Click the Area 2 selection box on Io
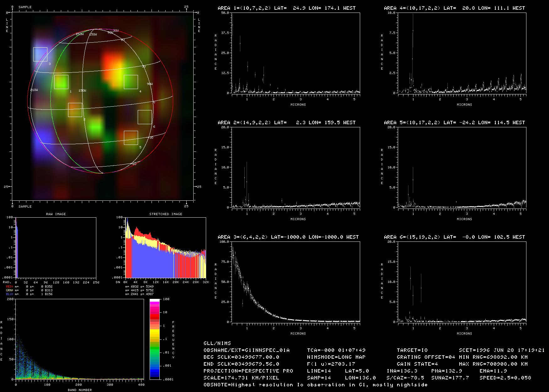Image resolution: width=549 pixels, height=392 pixels. [x=75, y=110]
